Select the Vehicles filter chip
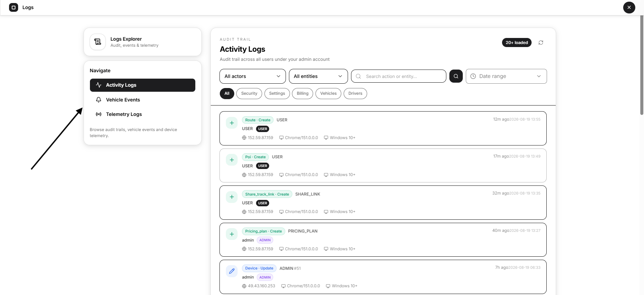 tap(328, 93)
